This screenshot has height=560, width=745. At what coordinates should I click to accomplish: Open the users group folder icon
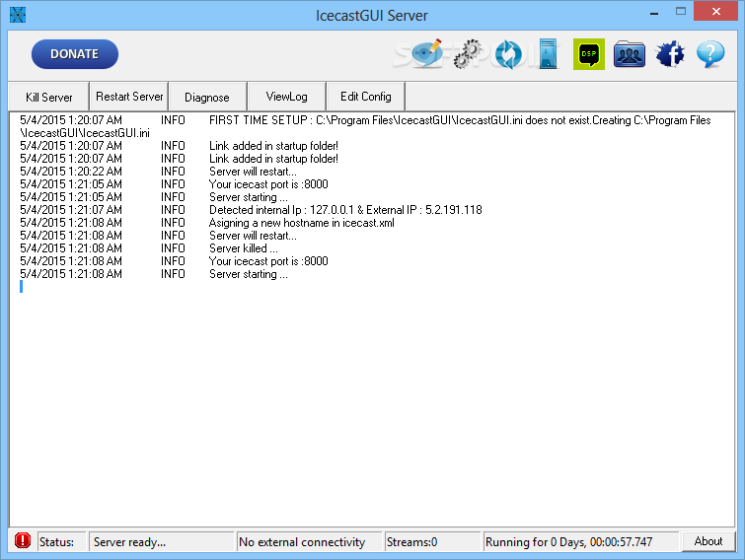(630, 54)
